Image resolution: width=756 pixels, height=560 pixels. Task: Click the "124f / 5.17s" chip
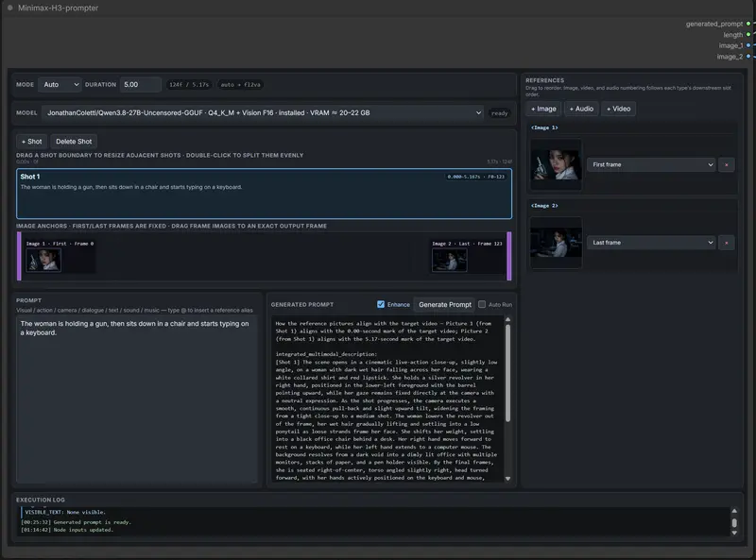(189, 85)
